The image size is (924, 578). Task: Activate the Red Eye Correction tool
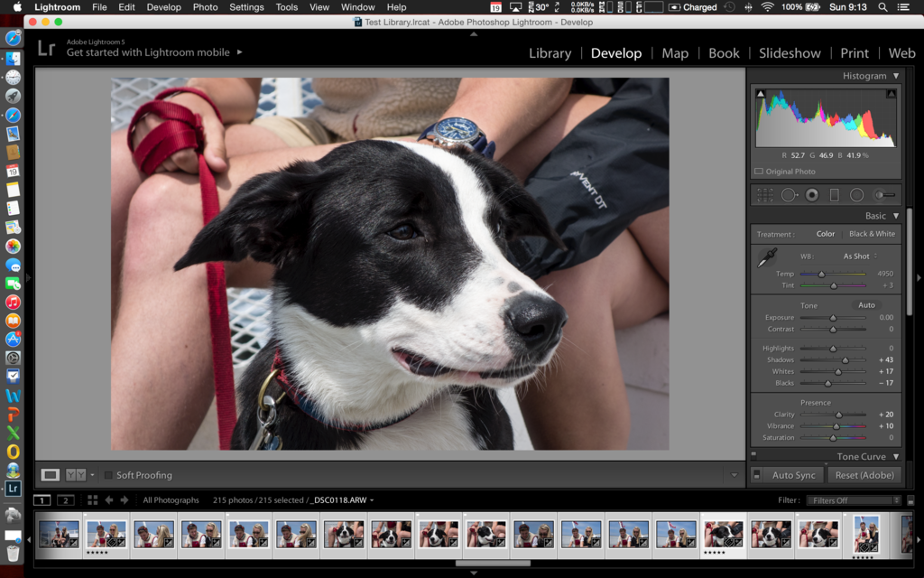812,195
